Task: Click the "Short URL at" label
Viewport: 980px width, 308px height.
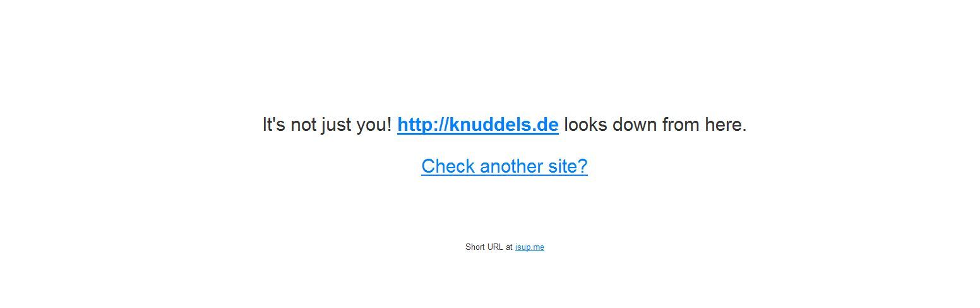Action: point(489,247)
